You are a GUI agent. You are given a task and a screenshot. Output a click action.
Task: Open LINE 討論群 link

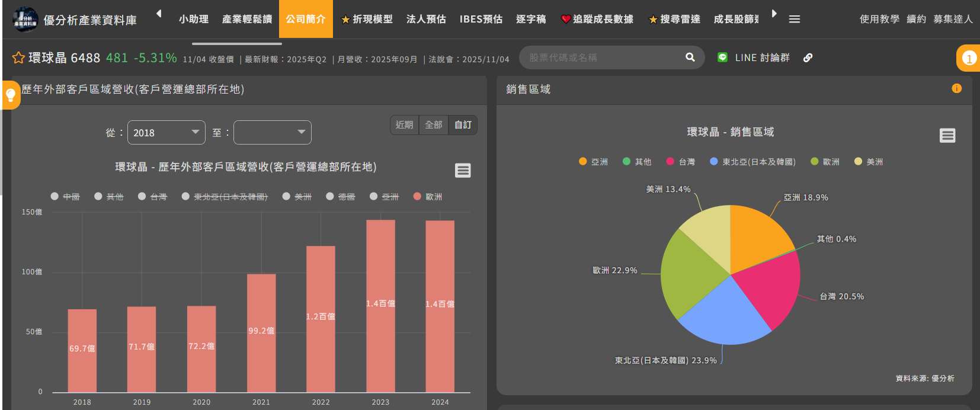[754, 58]
